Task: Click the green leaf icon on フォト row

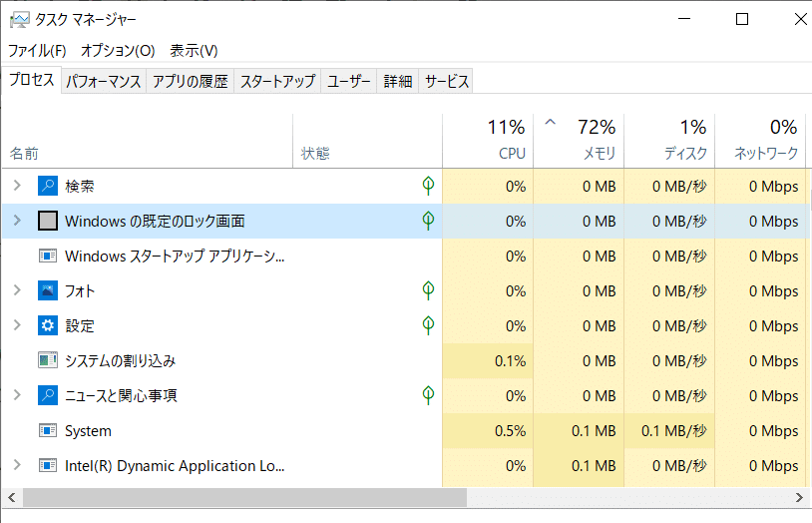Action: [428, 290]
